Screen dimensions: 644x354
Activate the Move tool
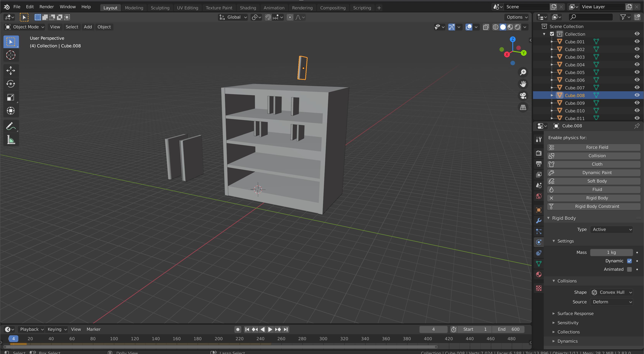point(11,71)
